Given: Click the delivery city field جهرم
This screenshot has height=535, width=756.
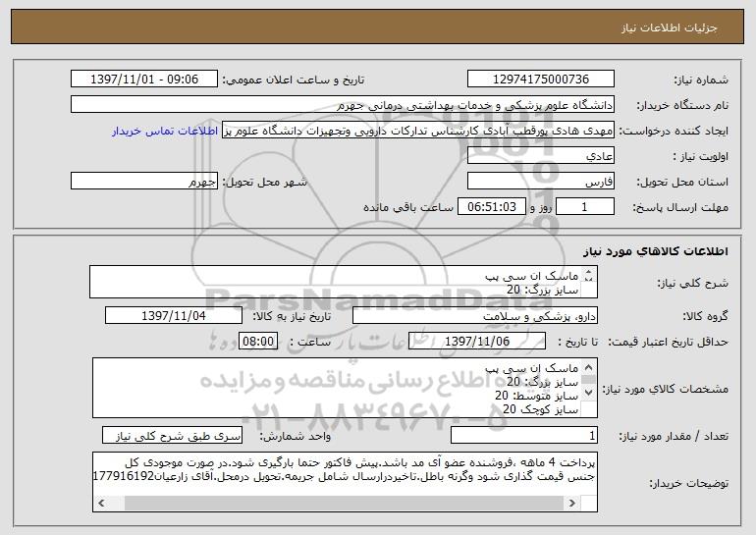Looking at the screenshot, I should coord(144,182).
